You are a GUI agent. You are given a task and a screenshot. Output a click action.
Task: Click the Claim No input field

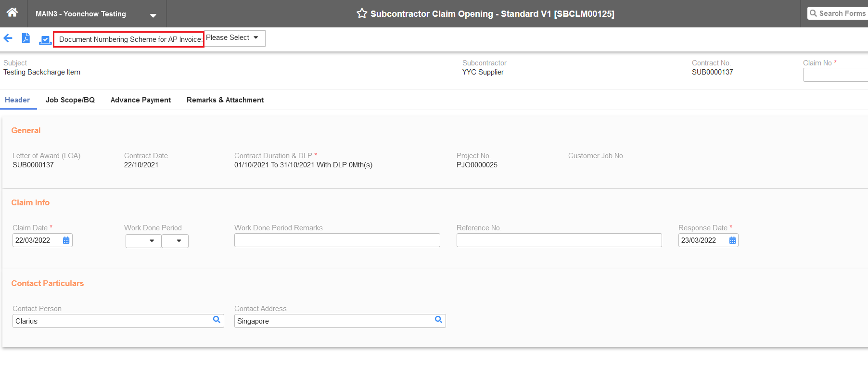[x=835, y=75]
